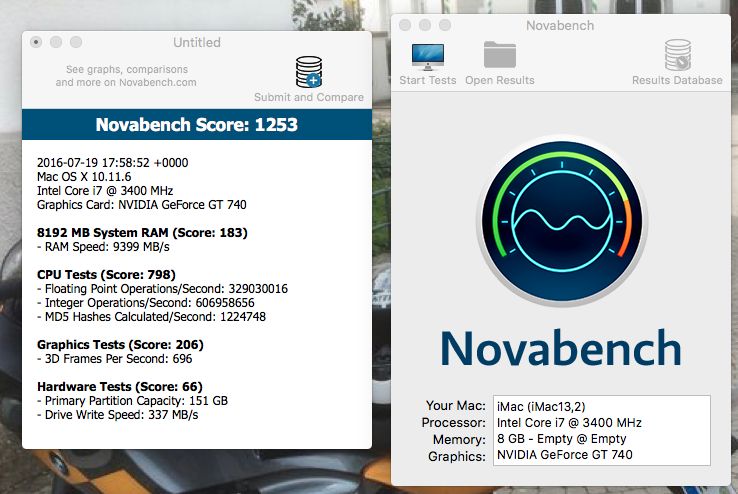Open the Results Database icon

click(678, 55)
